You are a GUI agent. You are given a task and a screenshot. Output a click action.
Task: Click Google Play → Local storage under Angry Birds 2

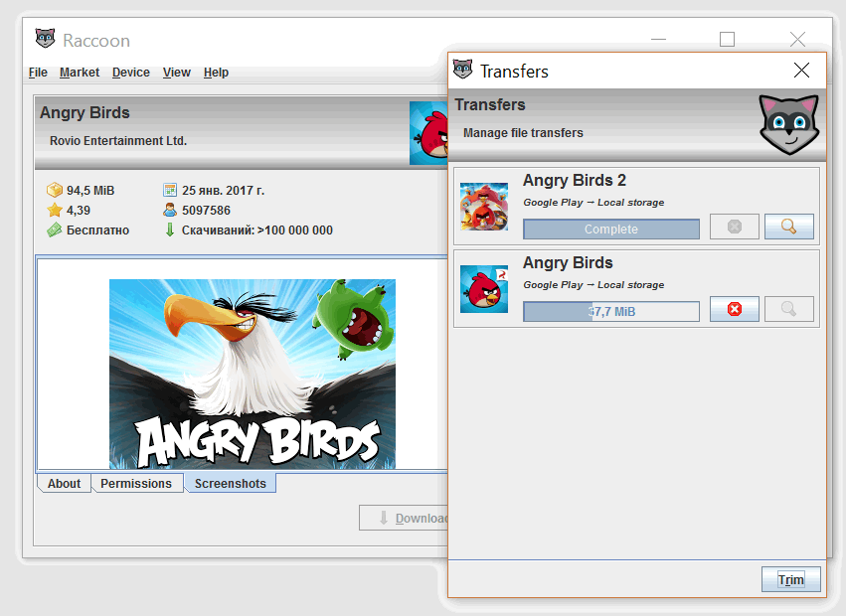point(593,203)
